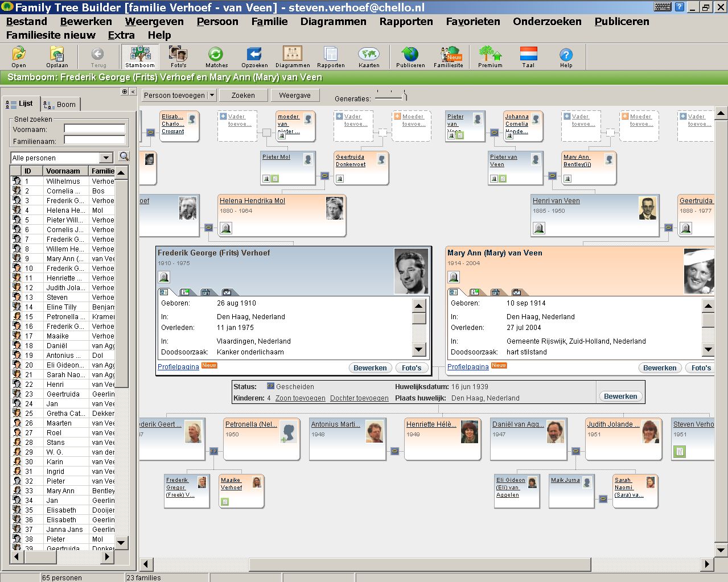Open the Diagrammen toolbar icon

(x=293, y=57)
